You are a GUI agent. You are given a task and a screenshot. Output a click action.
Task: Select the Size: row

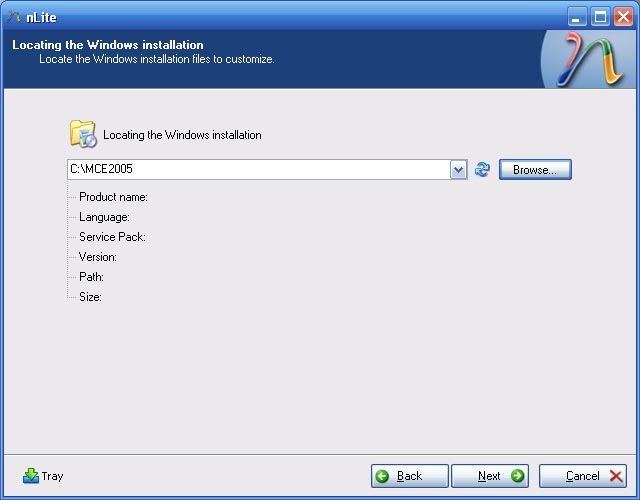click(90, 297)
